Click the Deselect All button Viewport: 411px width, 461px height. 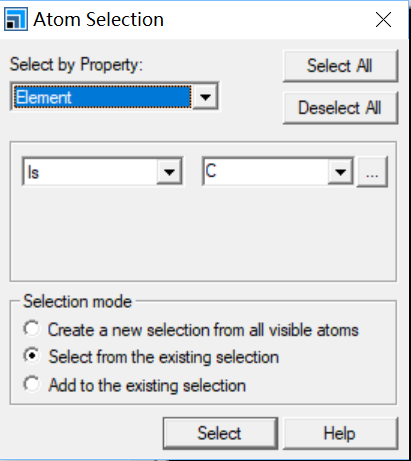coord(340,108)
